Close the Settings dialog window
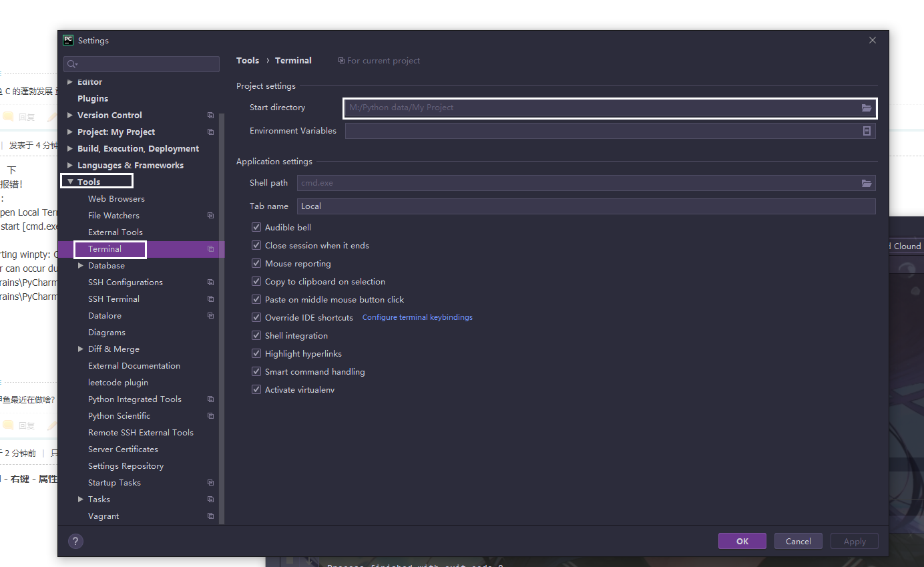This screenshot has height=567, width=924. [873, 40]
